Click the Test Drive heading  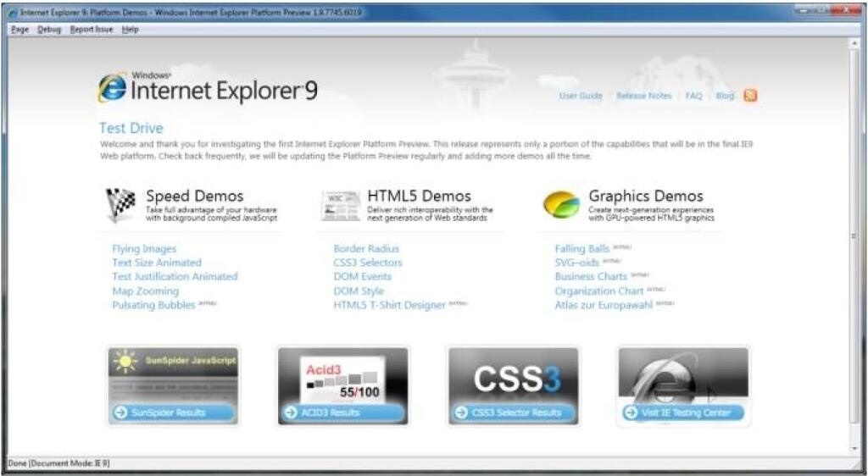[x=131, y=128]
